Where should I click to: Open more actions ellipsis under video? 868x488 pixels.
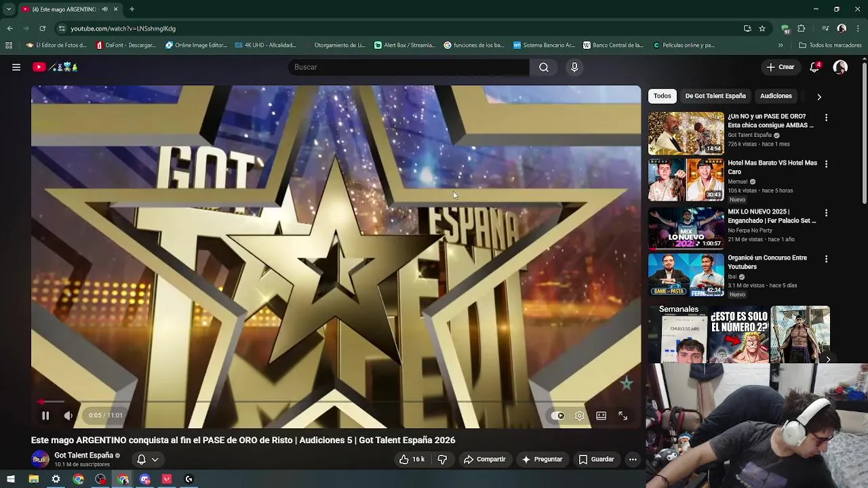click(633, 459)
